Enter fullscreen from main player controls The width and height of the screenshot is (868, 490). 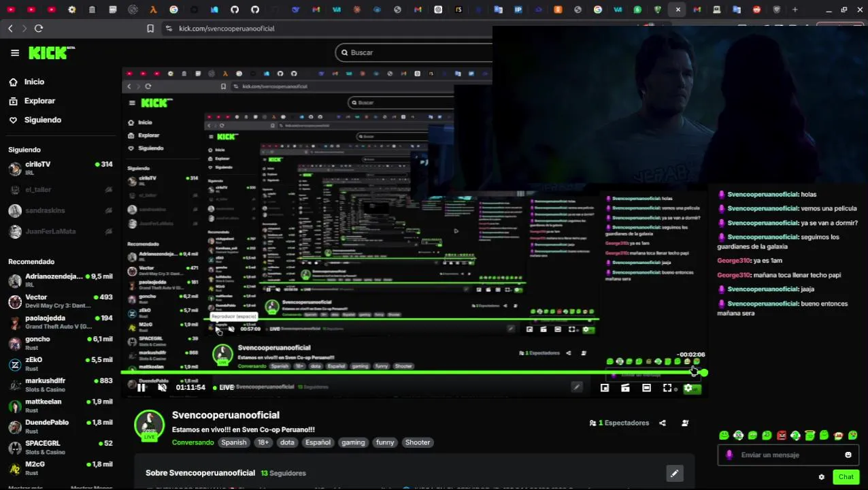click(x=667, y=388)
